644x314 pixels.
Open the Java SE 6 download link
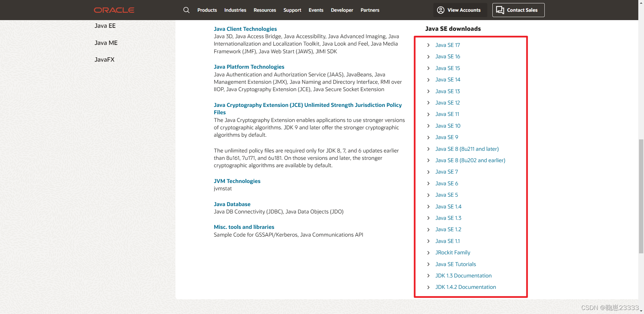coord(446,183)
